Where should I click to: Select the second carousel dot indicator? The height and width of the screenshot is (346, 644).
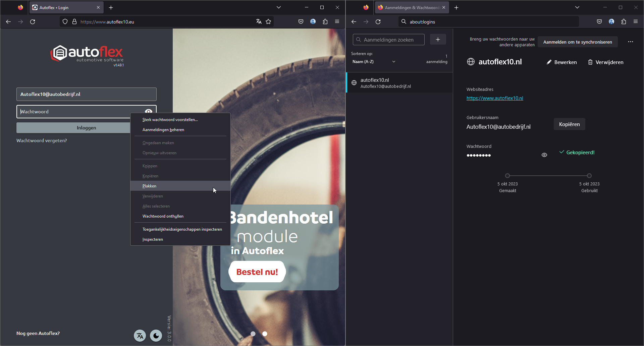tap(265, 334)
